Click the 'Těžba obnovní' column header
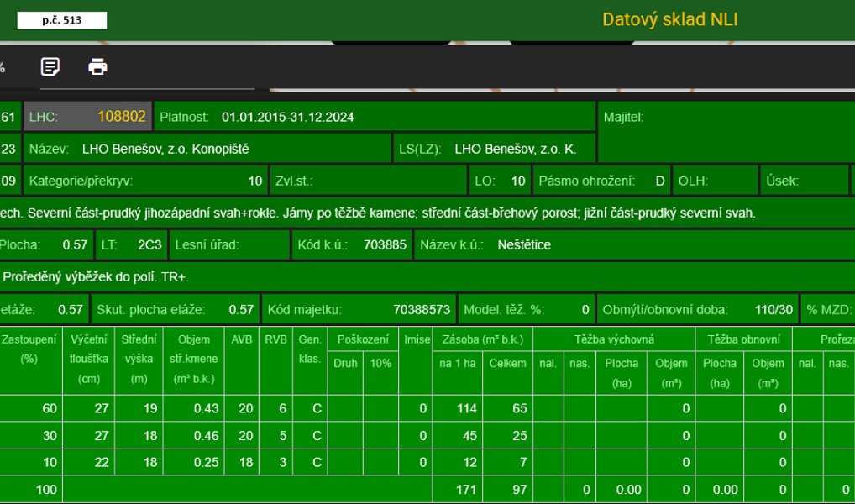The height and width of the screenshot is (504, 855). (x=744, y=339)
